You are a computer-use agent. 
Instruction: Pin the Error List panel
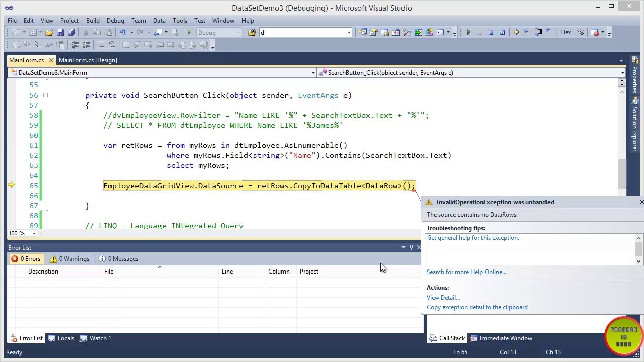411,247
